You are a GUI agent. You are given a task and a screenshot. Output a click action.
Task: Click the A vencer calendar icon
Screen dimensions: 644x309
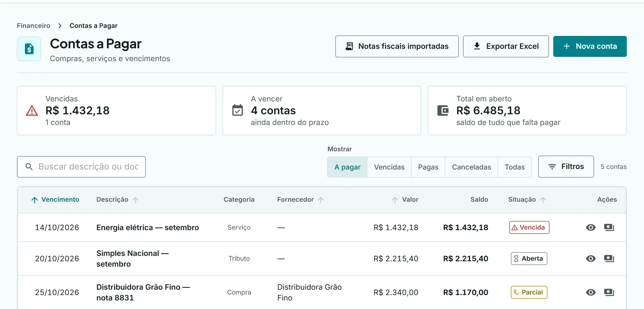pyautogui.click(x=237, y=110)
